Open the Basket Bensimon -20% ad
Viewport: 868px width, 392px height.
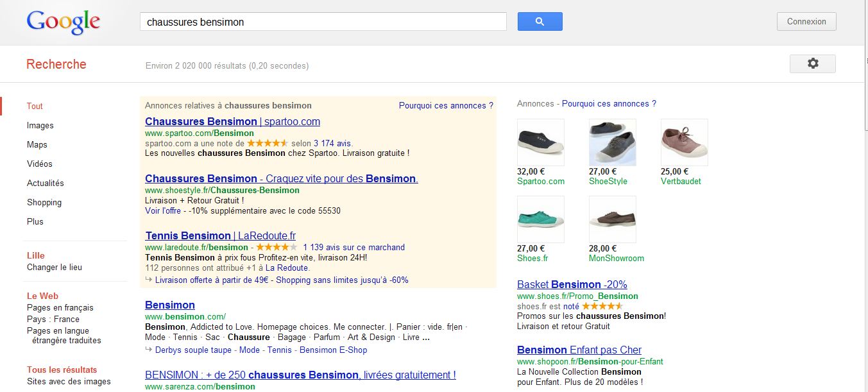coord(572,285)
